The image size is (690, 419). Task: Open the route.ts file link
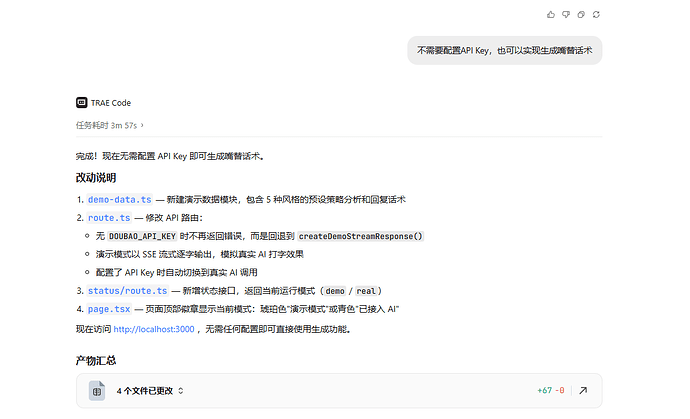109,218
